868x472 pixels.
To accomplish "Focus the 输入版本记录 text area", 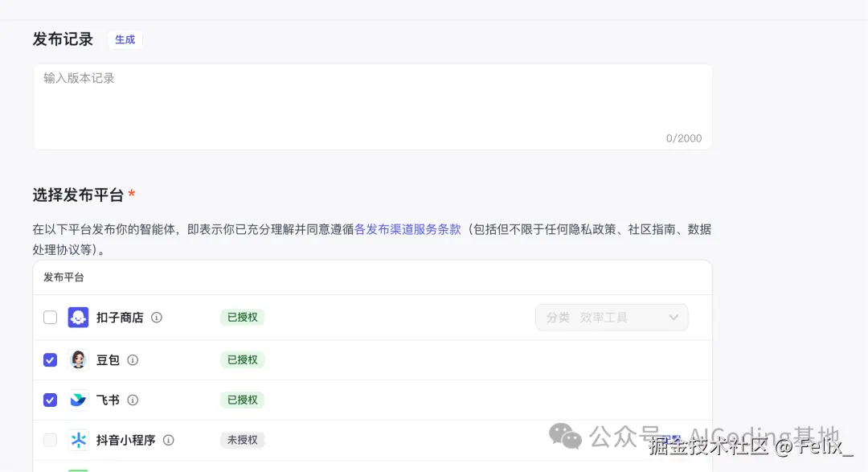I will [373, 106].
